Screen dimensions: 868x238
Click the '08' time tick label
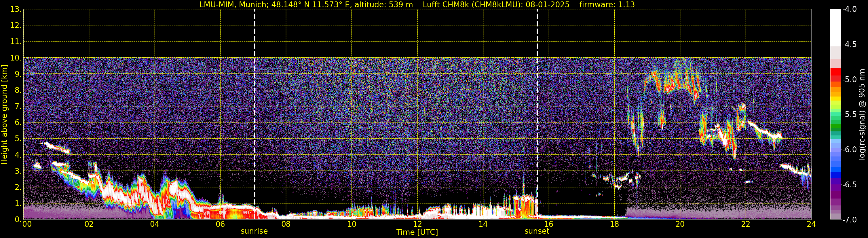pos(286,224)
